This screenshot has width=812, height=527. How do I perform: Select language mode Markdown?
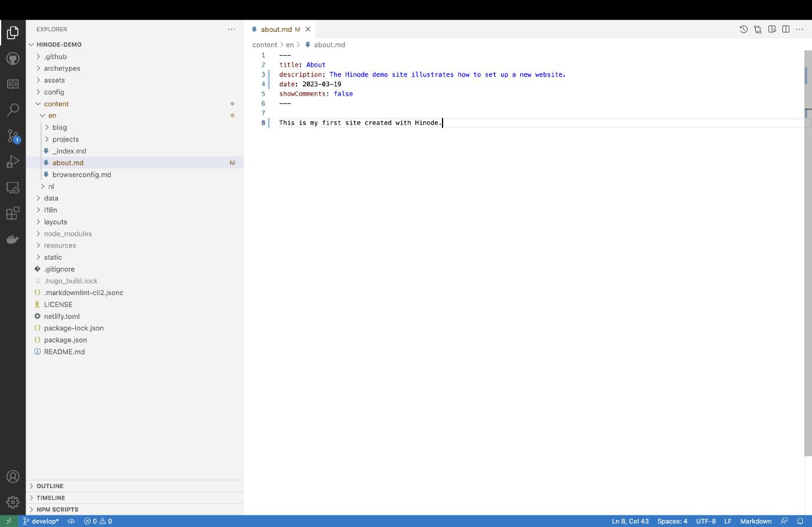(x=756, y=521)
